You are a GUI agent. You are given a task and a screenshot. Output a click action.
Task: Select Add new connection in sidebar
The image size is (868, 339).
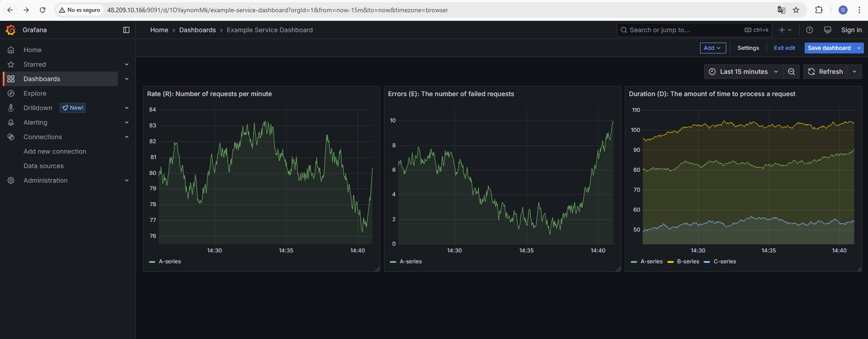pyautogui.click(x=55, y=151)
